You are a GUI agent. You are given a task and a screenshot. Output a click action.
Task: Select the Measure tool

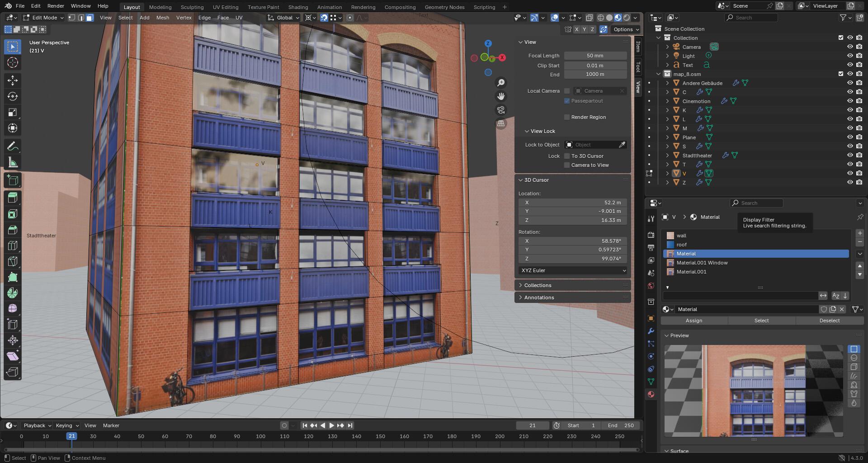[13, 162]
